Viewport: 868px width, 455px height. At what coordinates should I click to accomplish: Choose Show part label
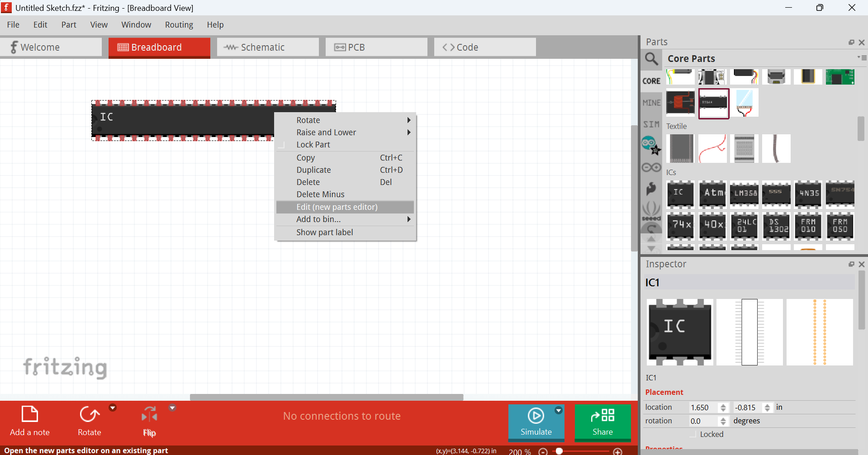pos(345,232)
